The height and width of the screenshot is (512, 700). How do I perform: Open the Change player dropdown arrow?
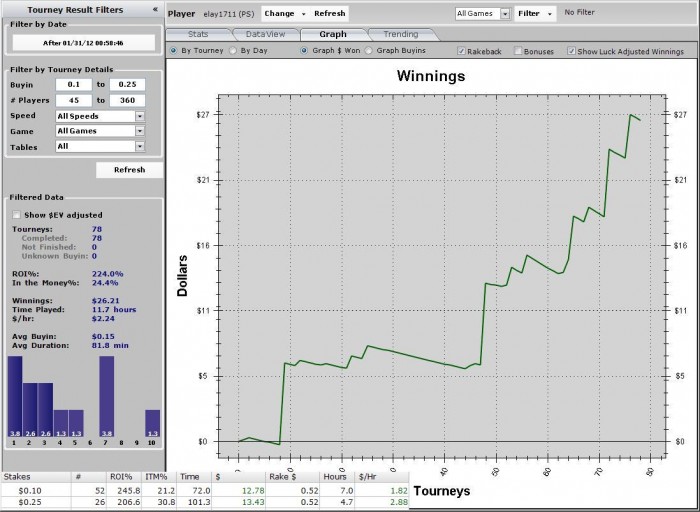tap(304, 14)
